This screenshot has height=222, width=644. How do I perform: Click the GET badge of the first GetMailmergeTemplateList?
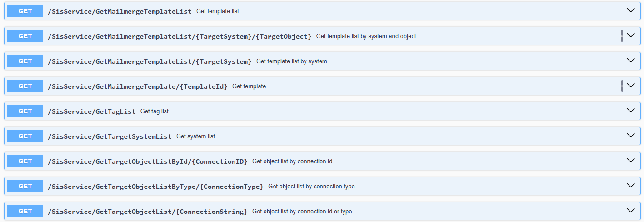[x=25, y=11]
